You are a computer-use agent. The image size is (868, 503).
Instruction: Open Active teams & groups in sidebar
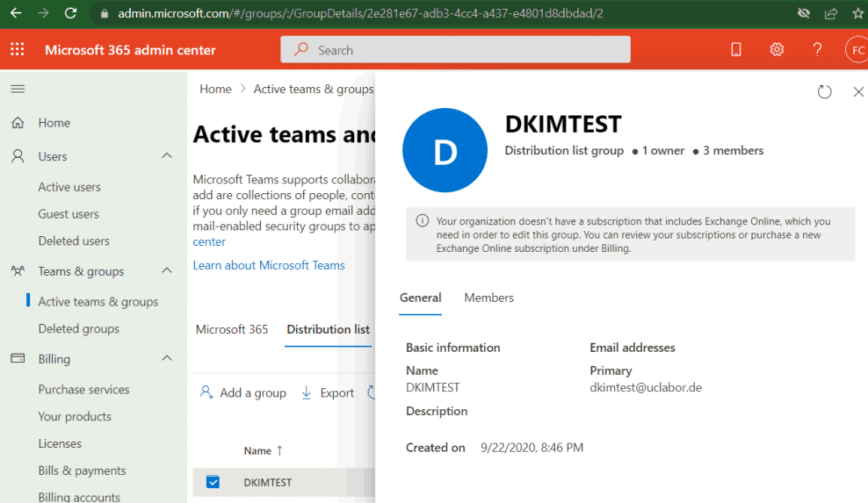tap(98, 302)
